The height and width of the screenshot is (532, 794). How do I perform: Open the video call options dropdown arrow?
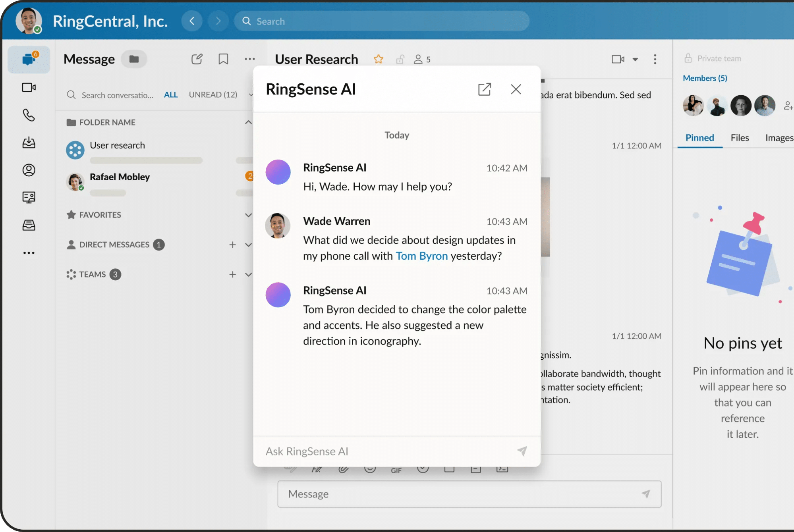click(636, 59)
